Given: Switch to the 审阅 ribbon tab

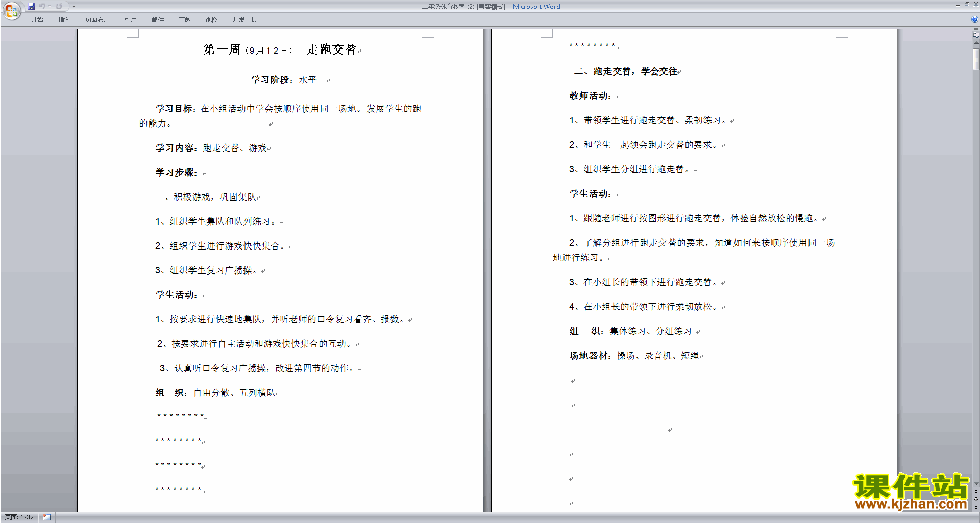Looking at the screenshot, I should click(185, 20).
